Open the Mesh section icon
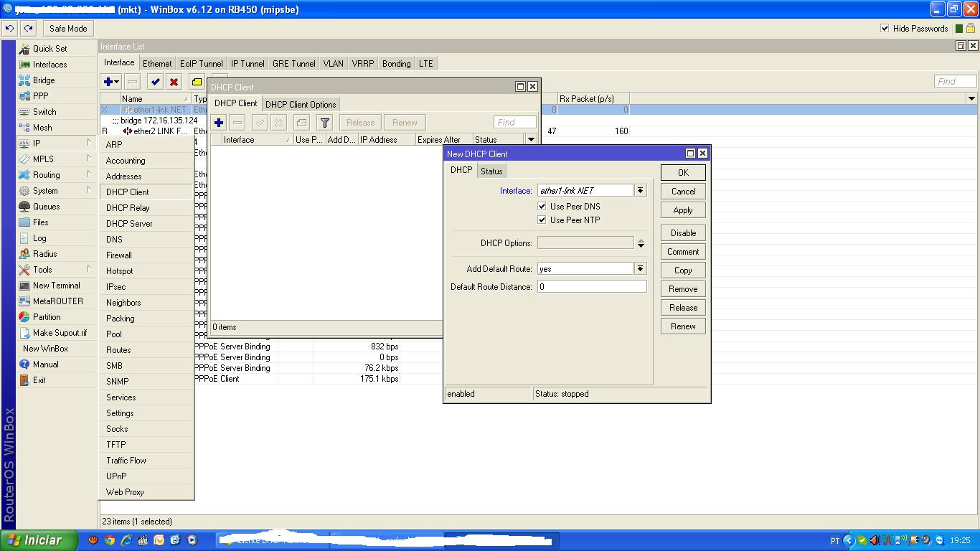980x551 pixels. click(x=24, y=128)
